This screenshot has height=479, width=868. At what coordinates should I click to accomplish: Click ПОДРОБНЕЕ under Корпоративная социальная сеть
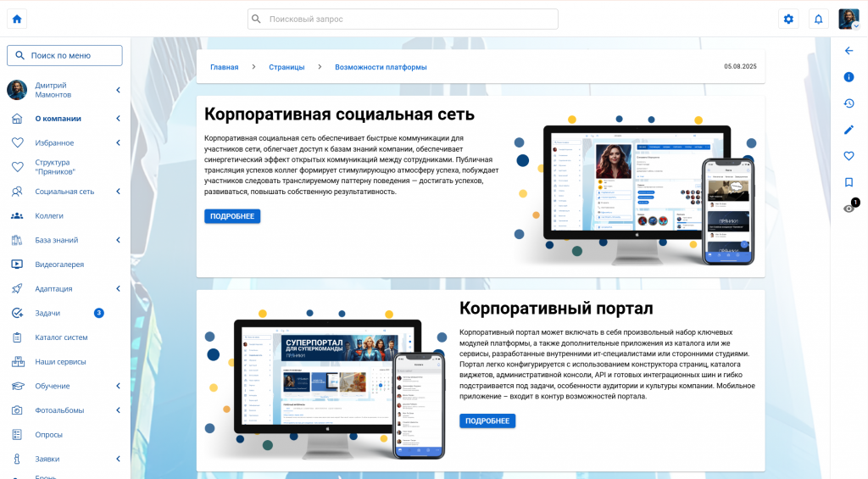pyautogui.click(x=232, y=216)
